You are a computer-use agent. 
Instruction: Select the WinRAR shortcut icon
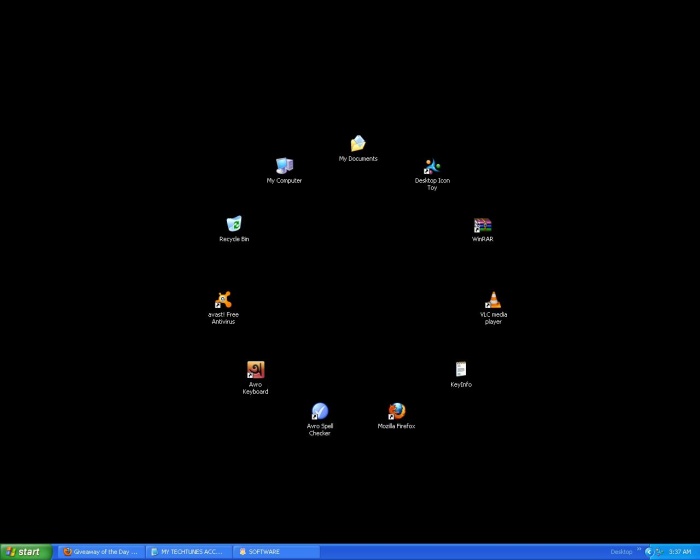483,230
